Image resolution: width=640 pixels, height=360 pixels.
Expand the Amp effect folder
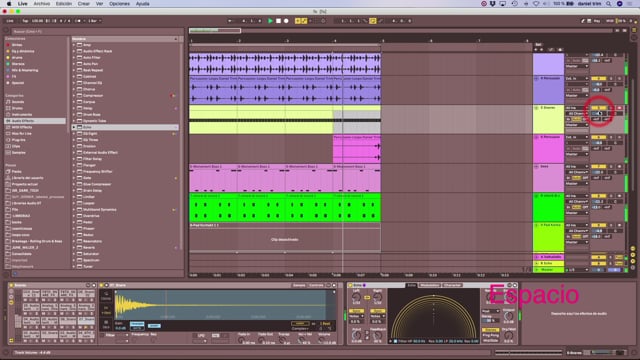point(74,45)
